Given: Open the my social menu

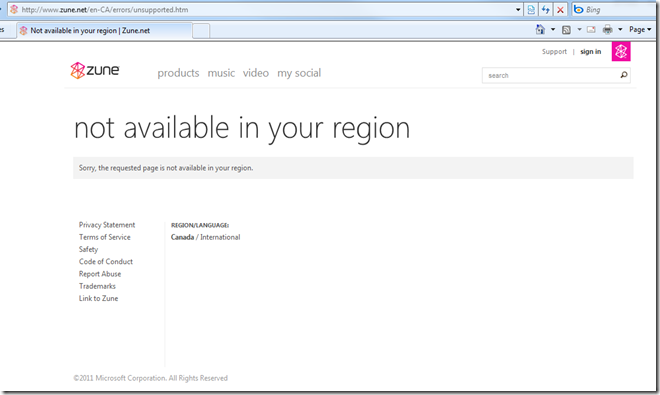Looking at the screenshot, I should tap(299, 73).
